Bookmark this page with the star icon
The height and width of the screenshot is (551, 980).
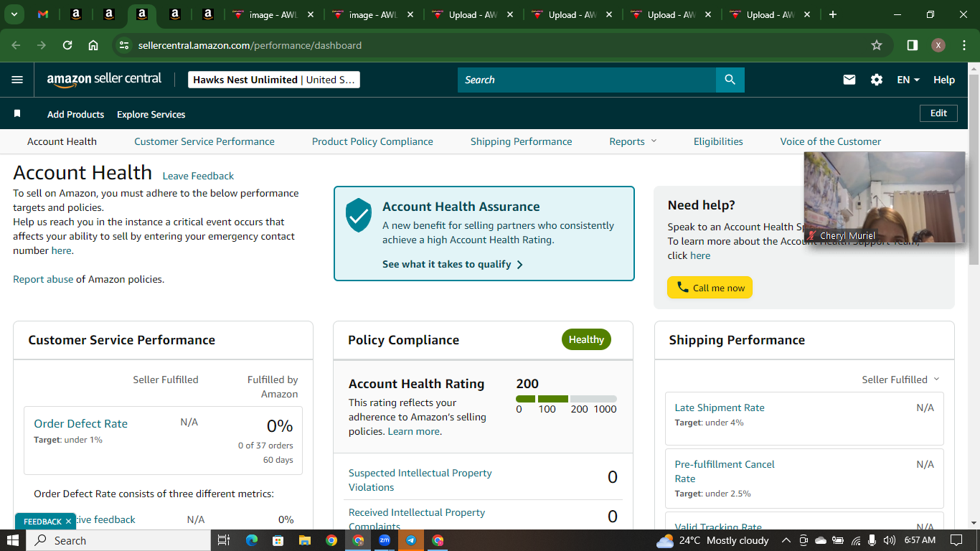point(877,45)
